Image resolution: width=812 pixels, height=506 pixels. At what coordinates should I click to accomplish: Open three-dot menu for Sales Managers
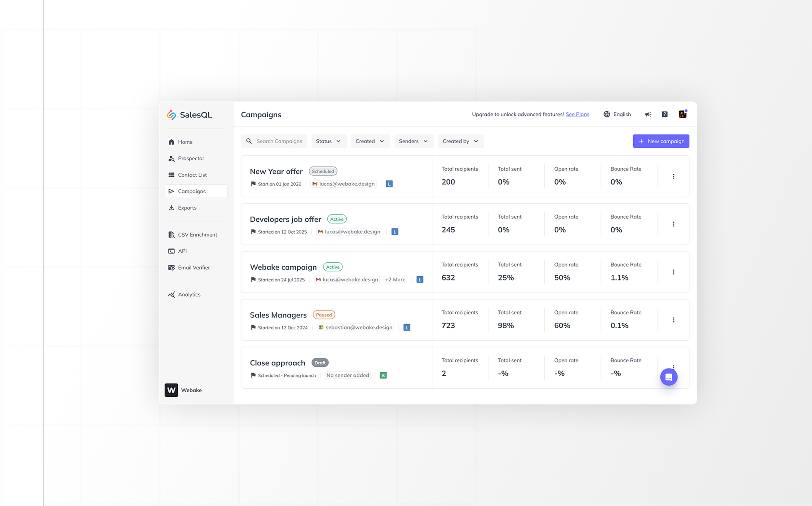(673, 320)
